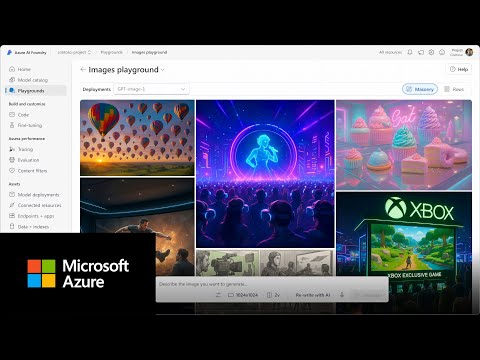Click the Help button
The image size is (480, 360).
point(459,69)
